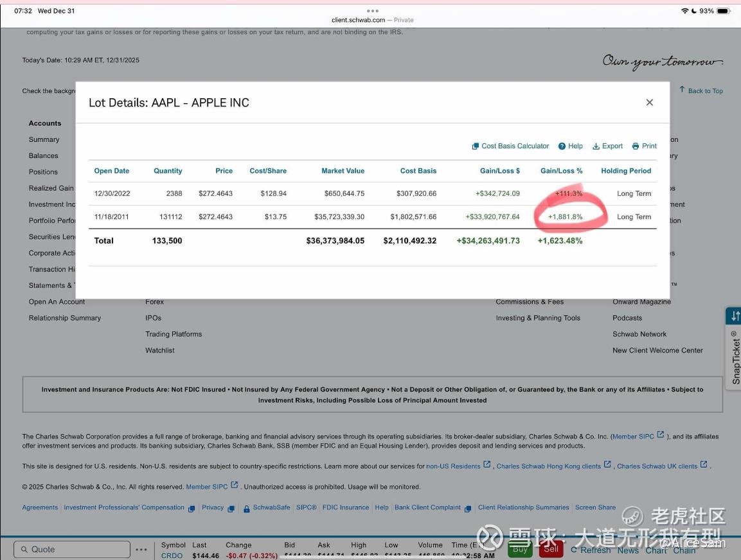
Task: Open Positions in the Accounts menu
Action: pyautogui.click(x=43, y=172)
